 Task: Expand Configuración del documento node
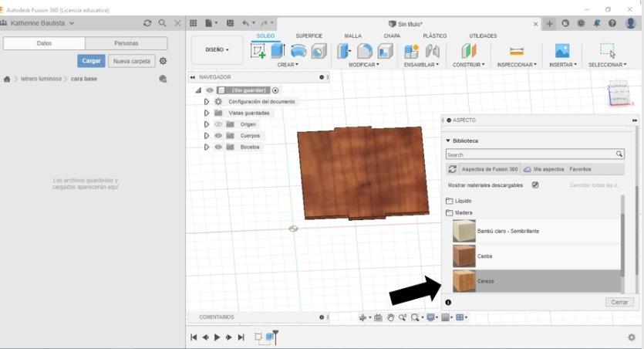(207, 102)
